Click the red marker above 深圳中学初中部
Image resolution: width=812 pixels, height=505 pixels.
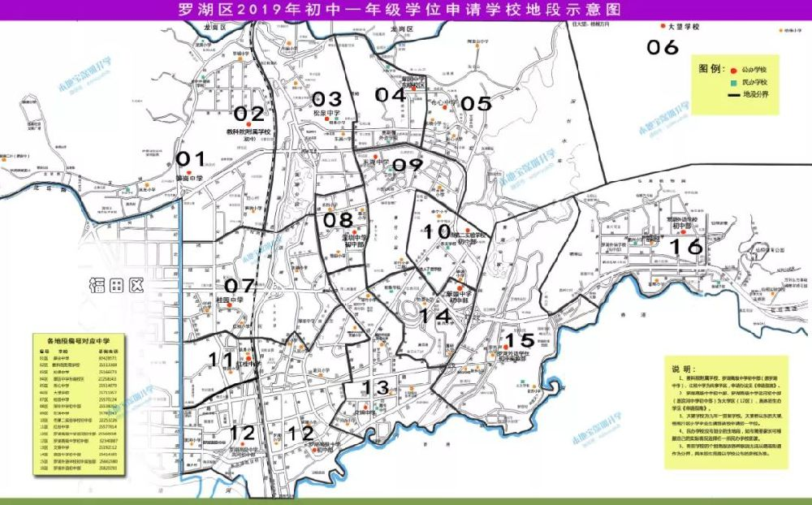354,232
